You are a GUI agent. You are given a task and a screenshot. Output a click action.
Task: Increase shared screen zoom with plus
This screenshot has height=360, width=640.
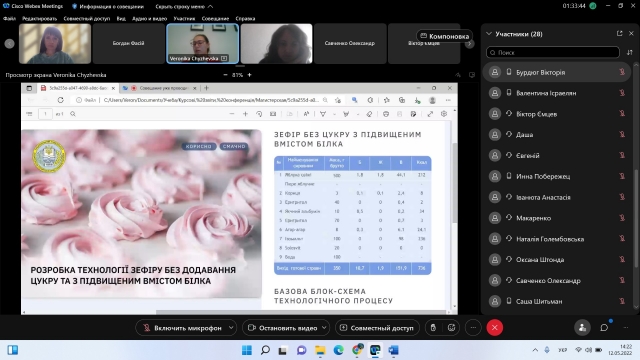point(249,75)
